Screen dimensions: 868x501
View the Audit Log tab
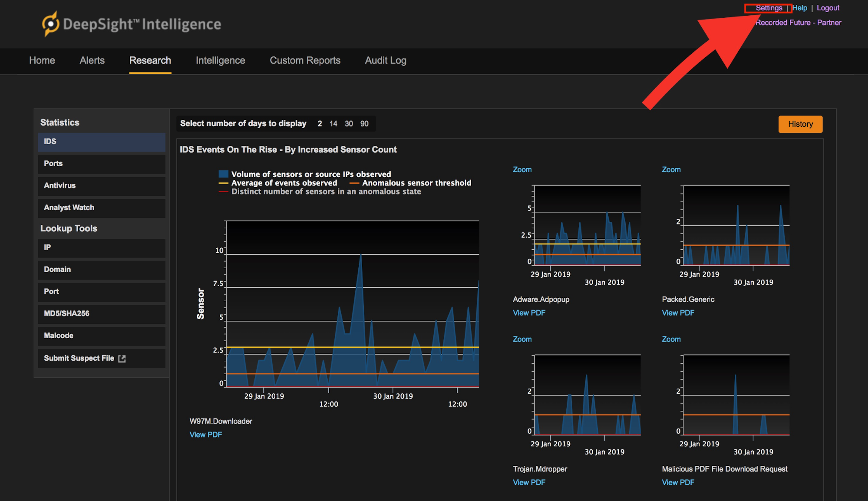point(386,60)
